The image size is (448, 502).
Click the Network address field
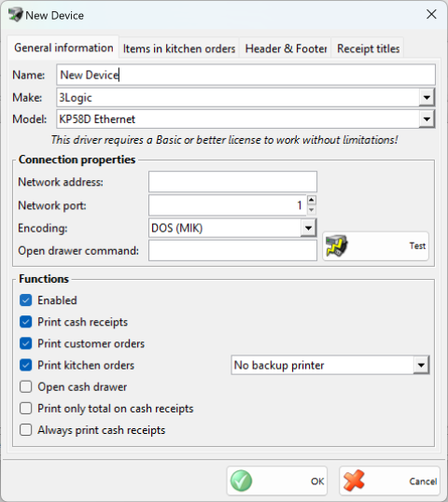(x=232, y=182)
